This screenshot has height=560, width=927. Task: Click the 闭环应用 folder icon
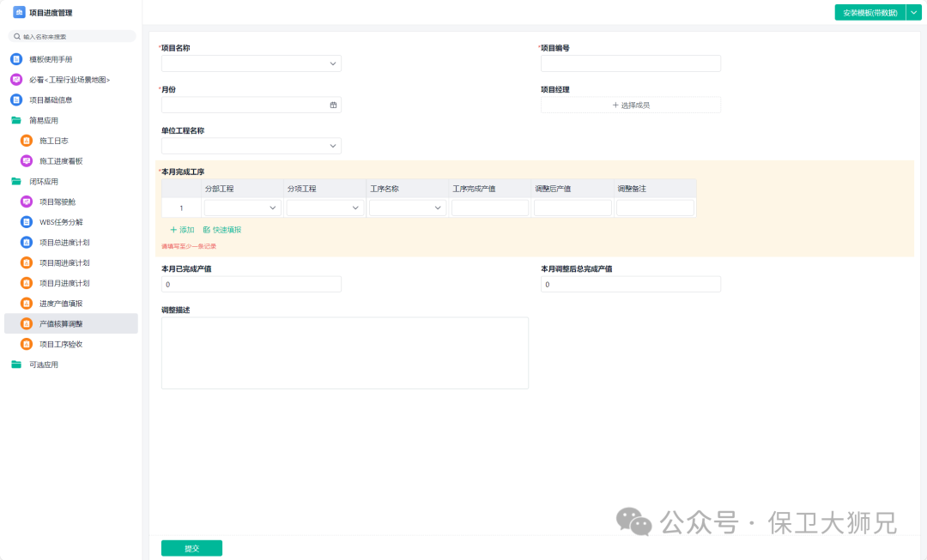click(16, 181)
